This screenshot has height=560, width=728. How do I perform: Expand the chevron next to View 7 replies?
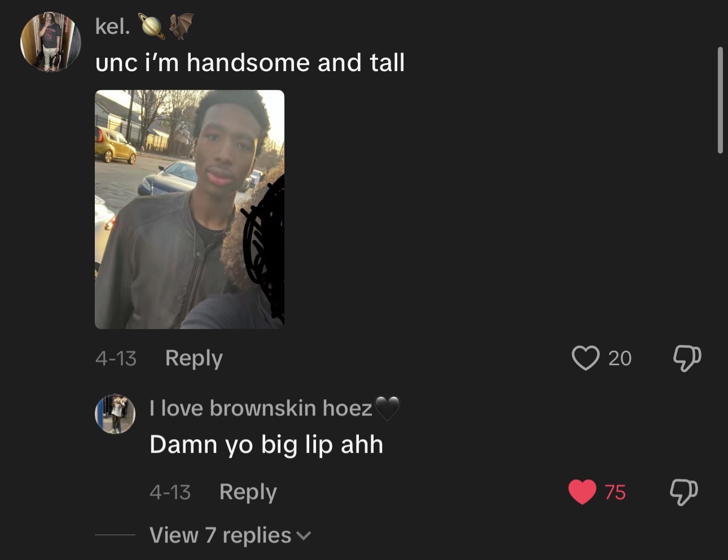coord(304,536)
